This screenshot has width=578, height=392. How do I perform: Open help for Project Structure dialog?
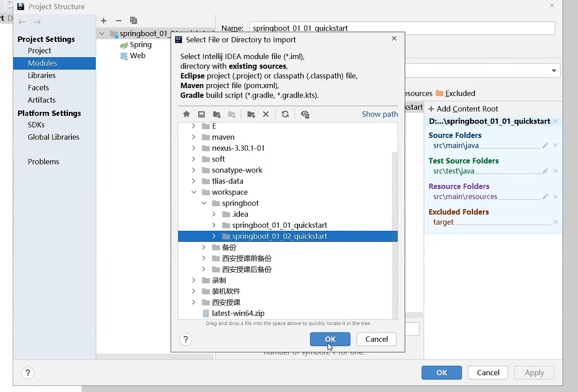click(x=28, y=373)
